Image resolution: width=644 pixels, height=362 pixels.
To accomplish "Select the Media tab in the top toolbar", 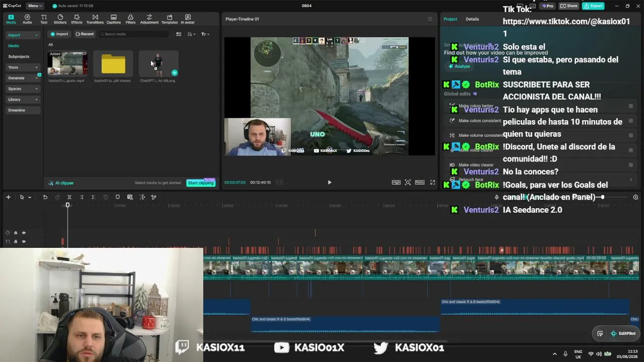I will pos(11,19).
